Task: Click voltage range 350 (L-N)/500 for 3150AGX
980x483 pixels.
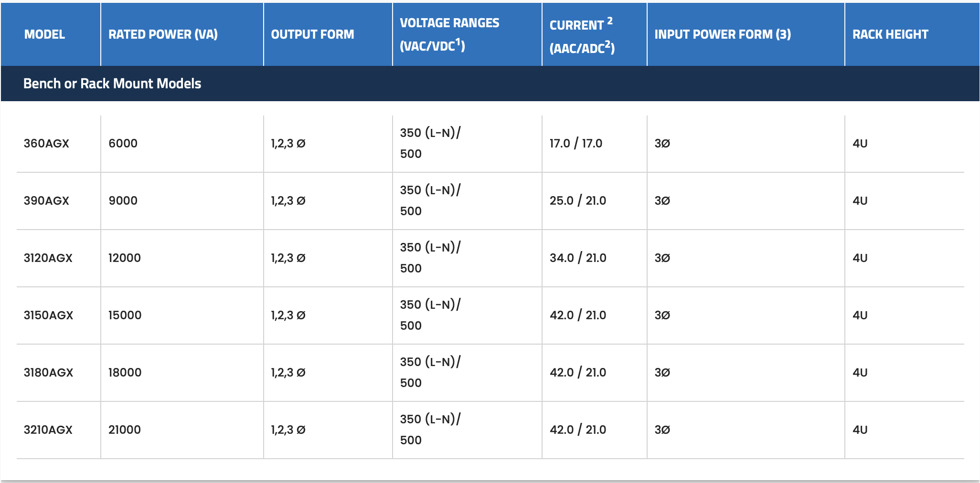Action: [430, 315]
